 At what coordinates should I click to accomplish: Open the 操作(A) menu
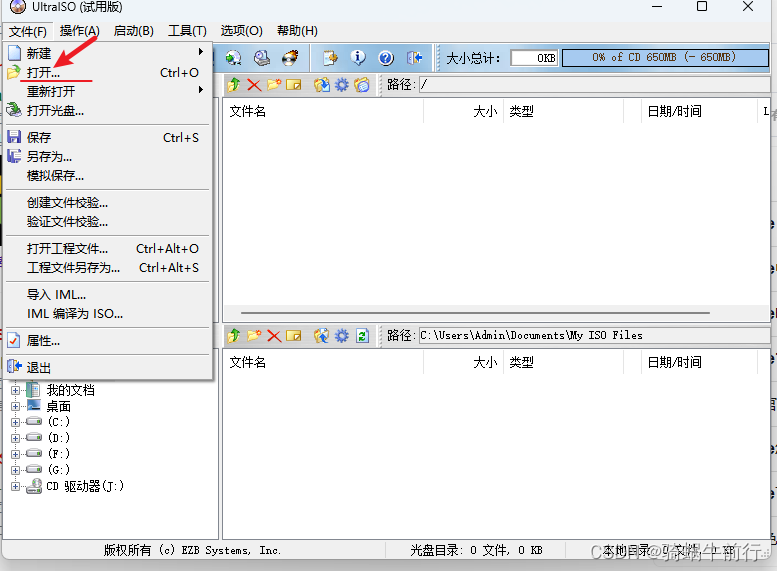pos(79,31)
